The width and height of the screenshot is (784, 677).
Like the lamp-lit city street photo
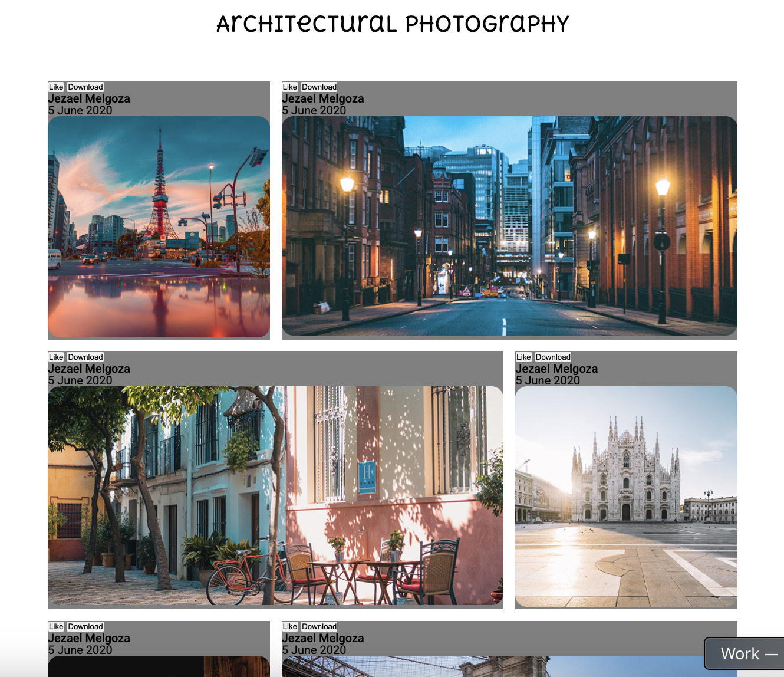click(290, 87)
